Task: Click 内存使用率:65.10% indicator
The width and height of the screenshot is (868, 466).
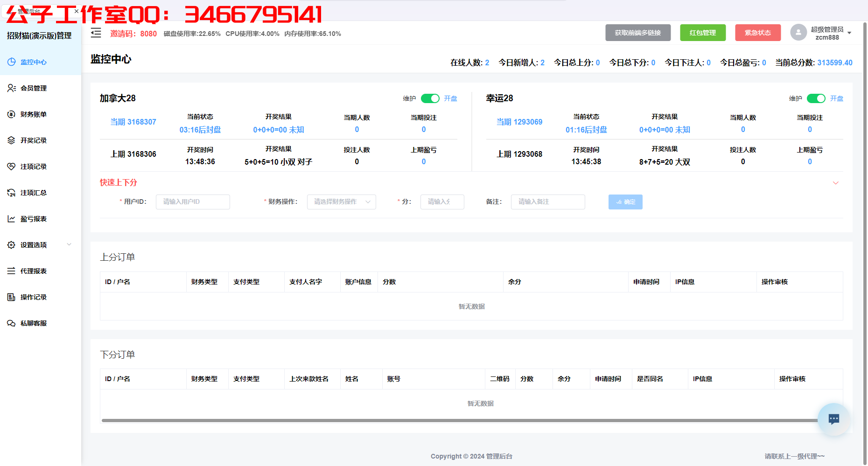Action: pyautogui.click(x=313, y=34)
